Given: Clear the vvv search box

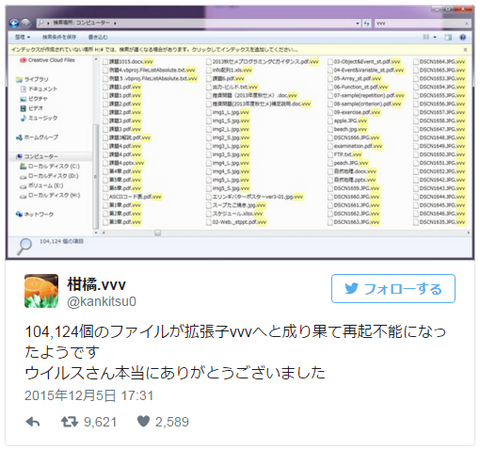Looking at the screenshot, I should (x=466, y=23).
